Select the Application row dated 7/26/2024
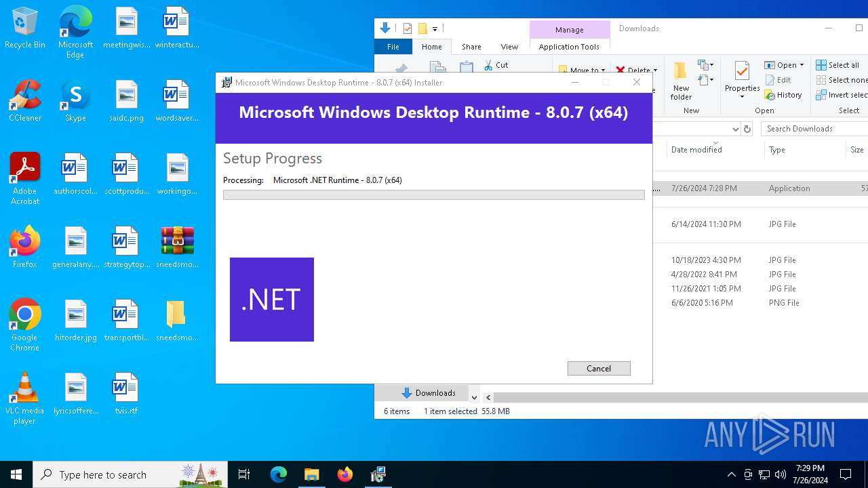 760,188
